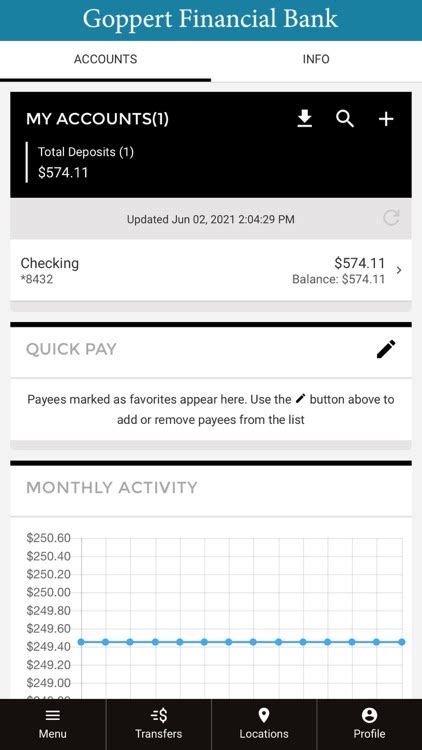Screen dimensions: 422x750
Task: Add an account with the plus icon
Action: click(x=386, y=119)
